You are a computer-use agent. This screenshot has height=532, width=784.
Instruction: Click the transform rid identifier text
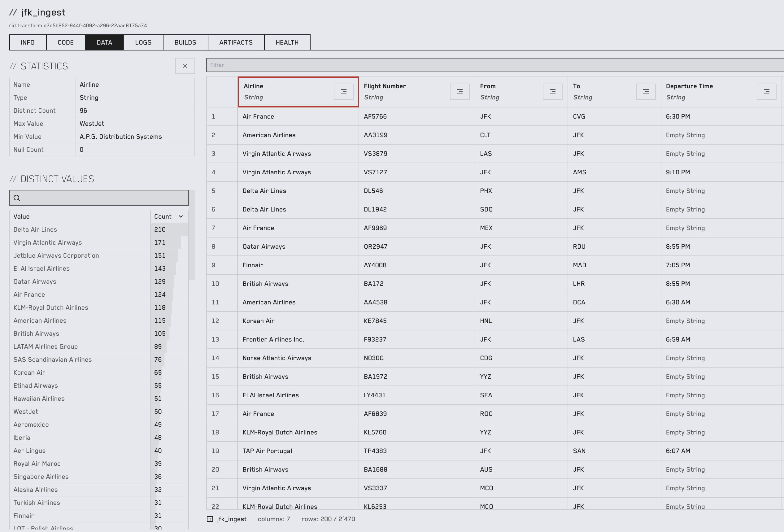click(x=78, y=26)
